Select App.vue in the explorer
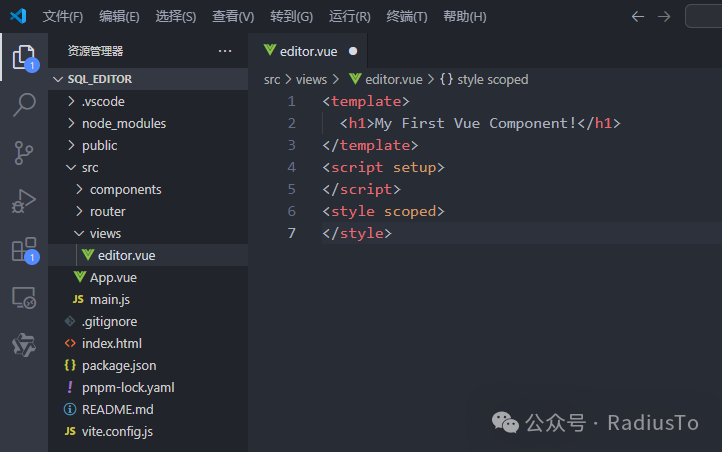 [112, 277]
